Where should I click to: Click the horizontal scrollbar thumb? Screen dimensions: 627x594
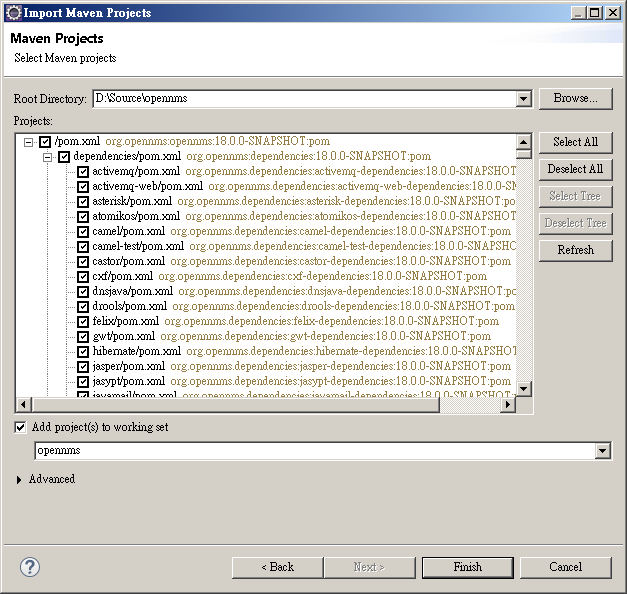pyautogui.click(x=235, y=404)
